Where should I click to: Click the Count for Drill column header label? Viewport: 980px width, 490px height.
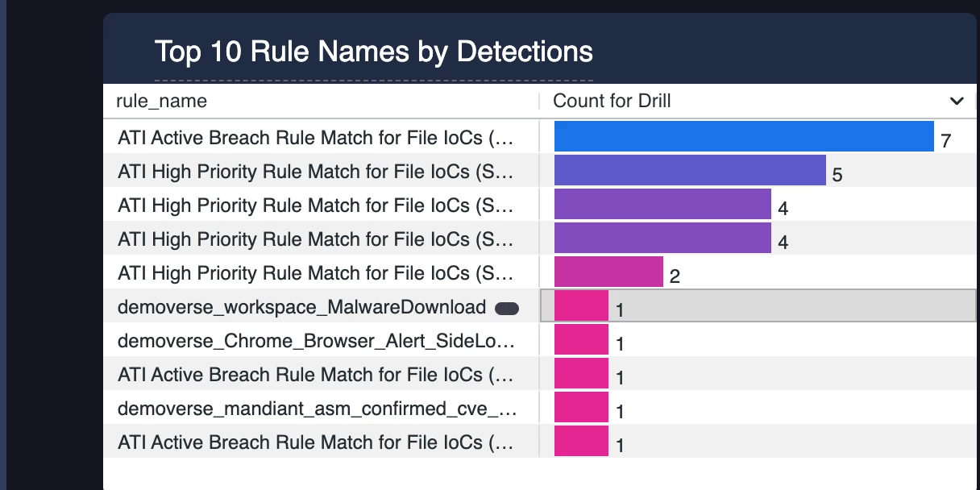pyautogui.click(x=612, y=101)
